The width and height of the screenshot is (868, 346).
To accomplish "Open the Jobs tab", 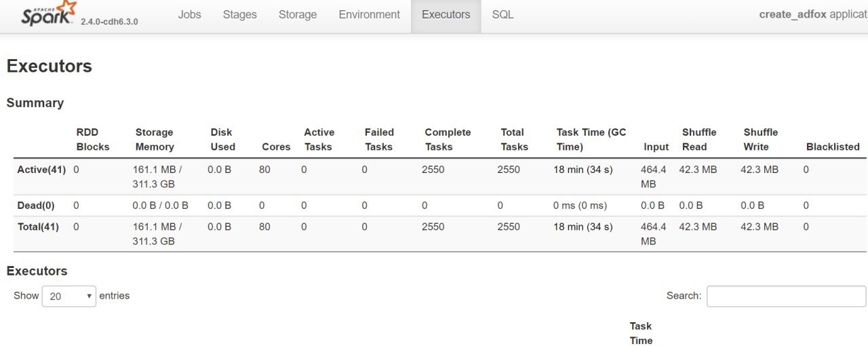I will pos(190,14).
